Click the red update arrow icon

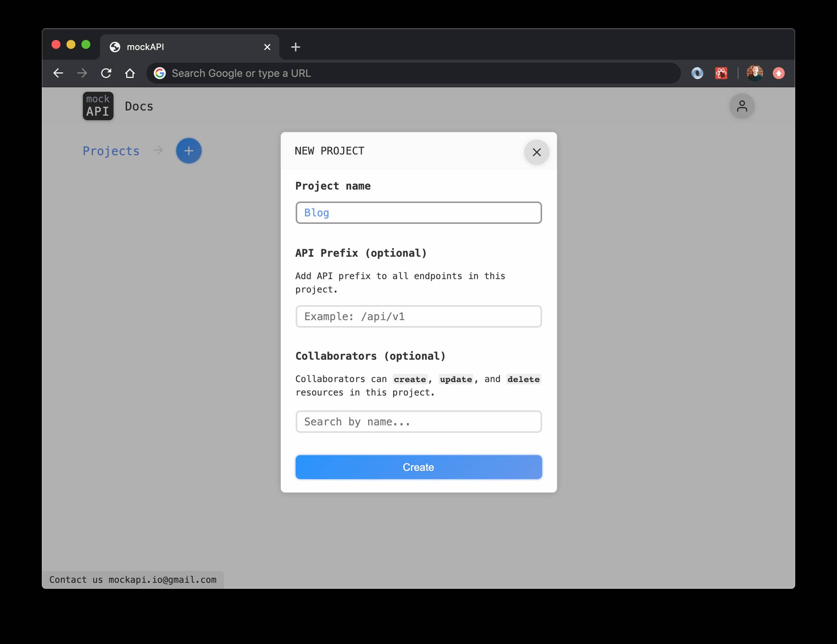778,73
